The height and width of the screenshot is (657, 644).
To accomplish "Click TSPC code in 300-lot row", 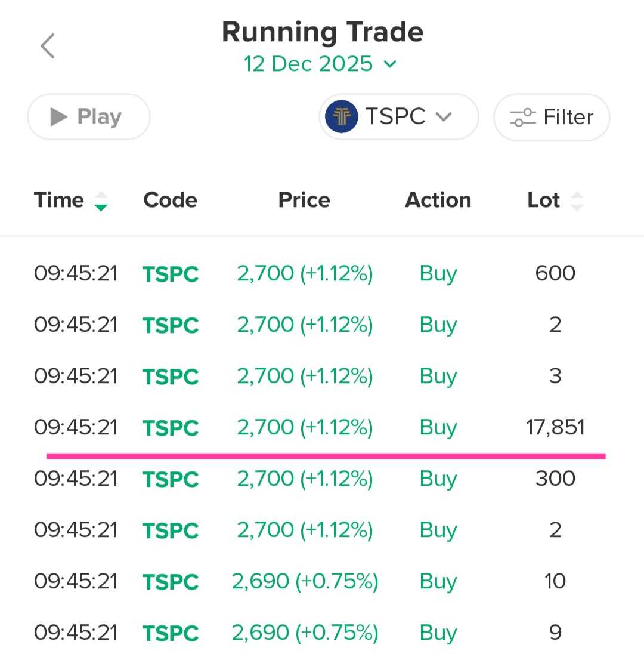I will point(171,479).
